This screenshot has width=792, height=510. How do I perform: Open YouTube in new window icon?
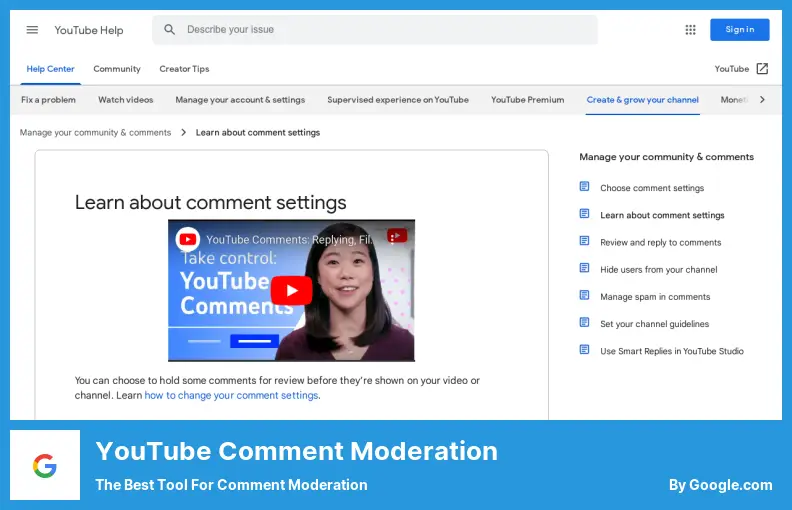pyautogui.click(x=762, y=69)
